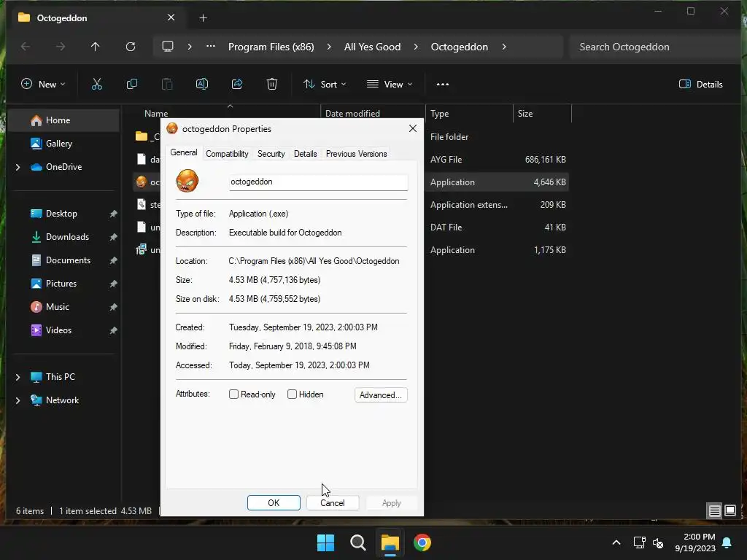Open hidden breadcrumb path ellipsis
Viewport: 747px width, 560px height.
pos(211,46)
